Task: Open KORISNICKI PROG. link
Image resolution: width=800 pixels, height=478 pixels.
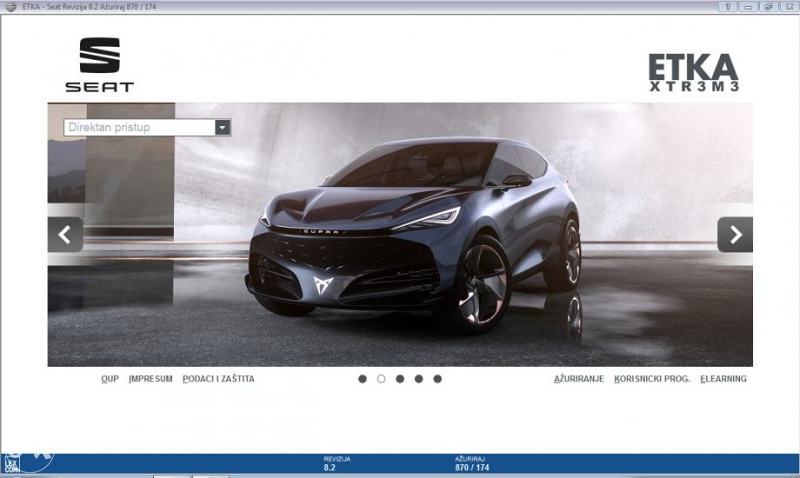Action: 652,379
